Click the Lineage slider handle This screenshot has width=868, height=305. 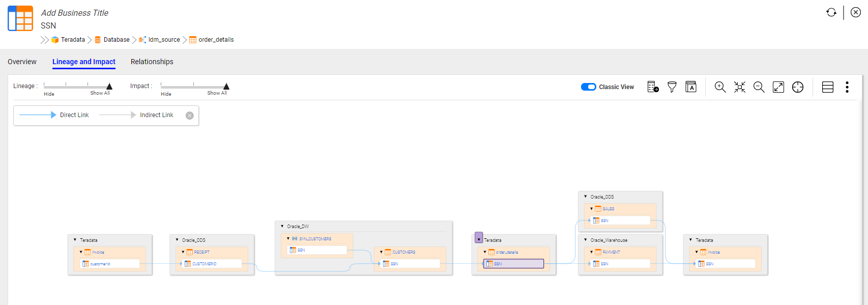[109, 86]
